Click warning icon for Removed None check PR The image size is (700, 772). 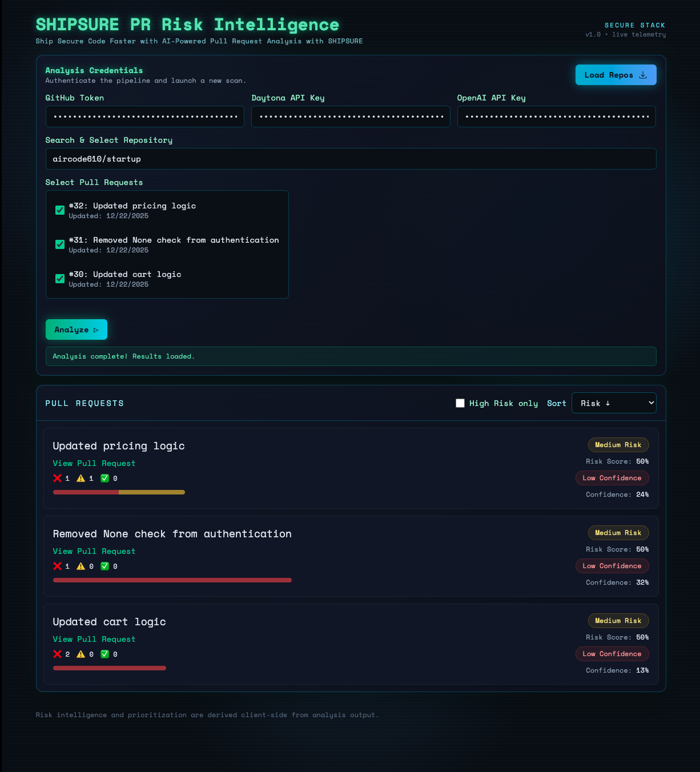click(x=81, y=566)
